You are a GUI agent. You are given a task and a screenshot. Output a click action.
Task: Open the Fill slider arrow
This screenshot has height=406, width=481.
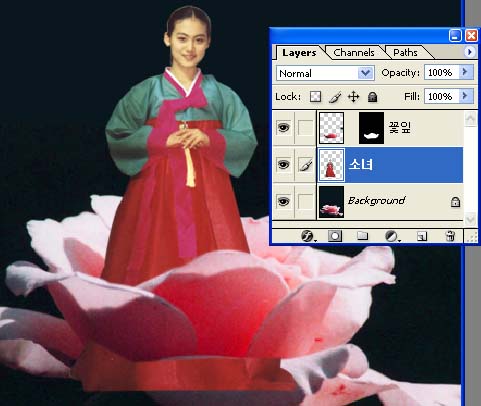tap(466, 96)
